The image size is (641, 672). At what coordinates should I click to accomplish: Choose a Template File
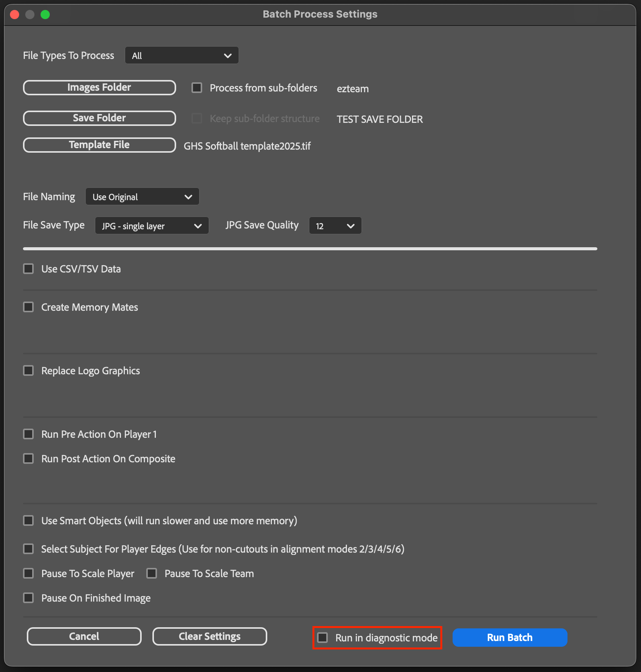(x=99, y=145)
